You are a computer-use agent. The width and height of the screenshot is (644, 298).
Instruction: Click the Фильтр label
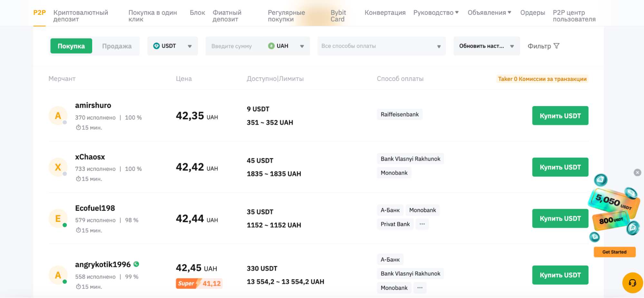[539, 46]
